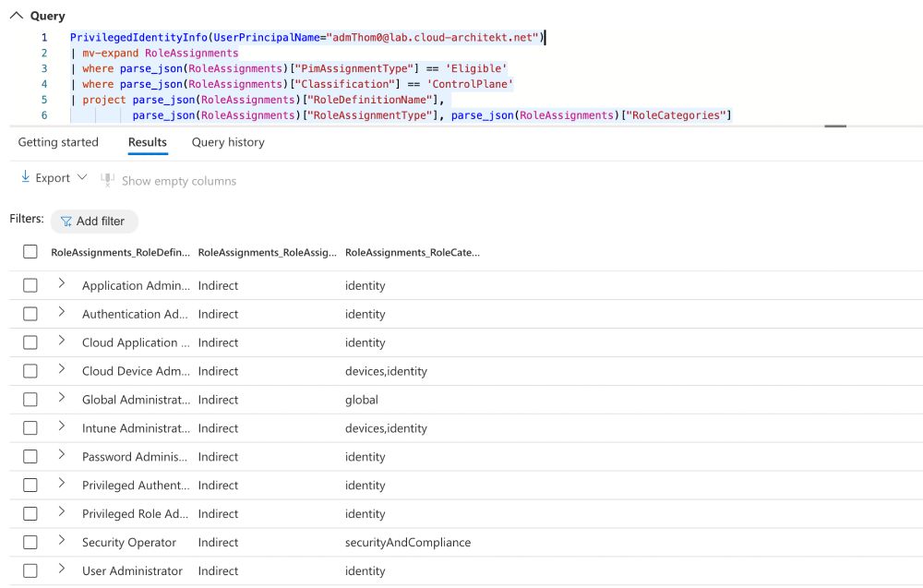Click the Security Operator name cell

(129, 543)
